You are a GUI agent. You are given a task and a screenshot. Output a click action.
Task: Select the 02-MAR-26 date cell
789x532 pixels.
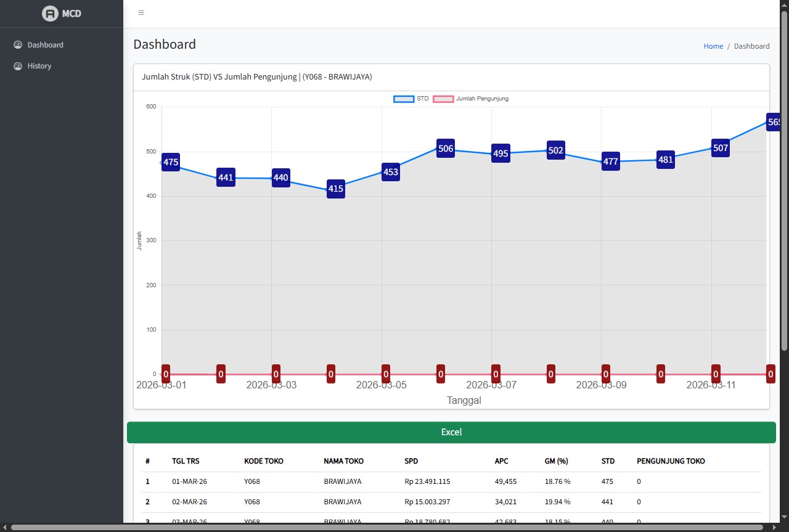tap(189, 502)
